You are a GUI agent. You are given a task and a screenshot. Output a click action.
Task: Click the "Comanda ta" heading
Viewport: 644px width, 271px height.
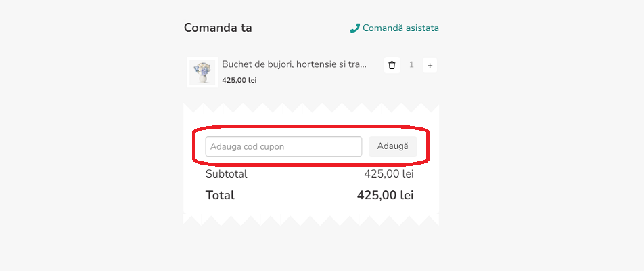(x=218, y=28)
